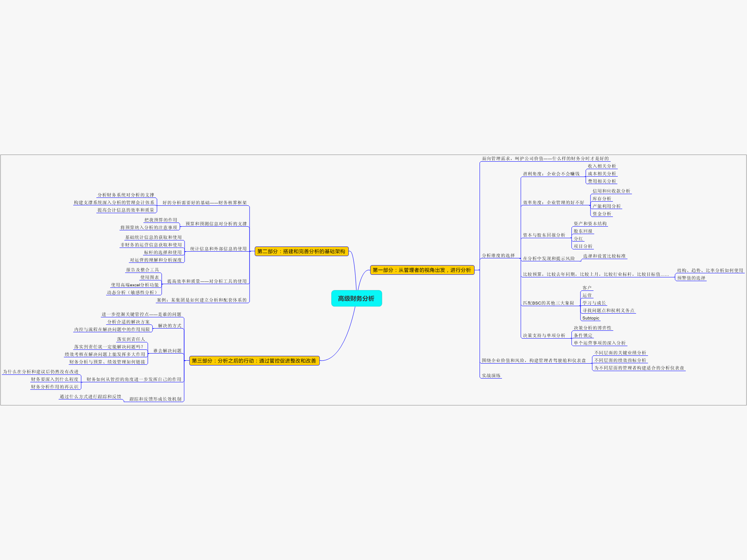Click node 围绕企业价值和风险，构建管理者驾驶舱和仪表盘

coord(534,361)
